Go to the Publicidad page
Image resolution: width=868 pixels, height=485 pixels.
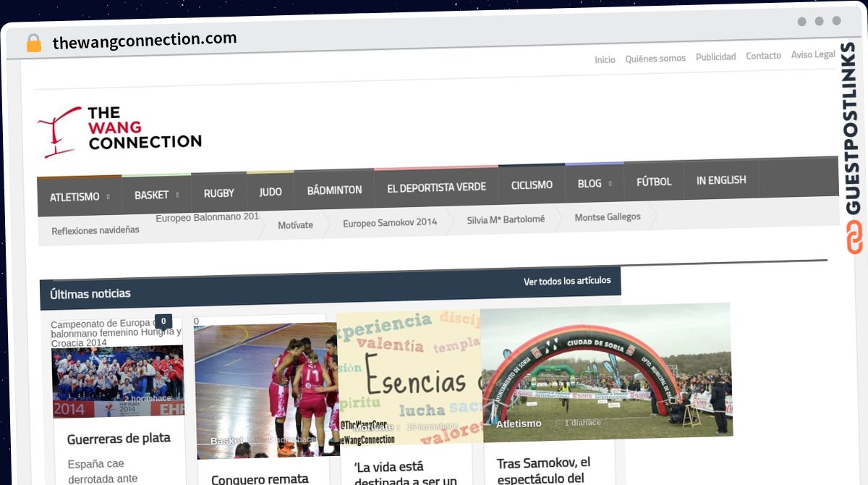coord(715,56)
